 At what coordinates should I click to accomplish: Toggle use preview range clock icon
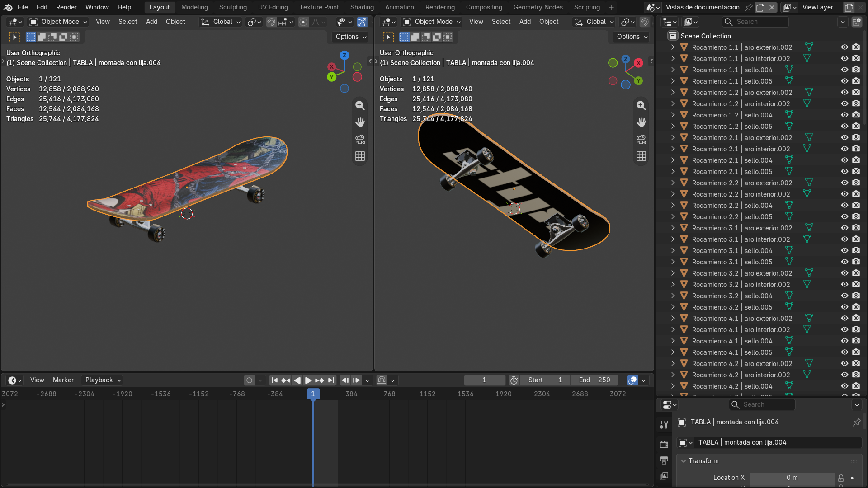pos(514,380)
